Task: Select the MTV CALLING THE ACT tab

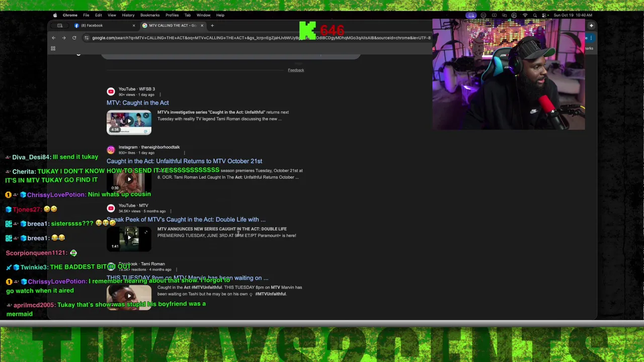Action: (173, 26)
